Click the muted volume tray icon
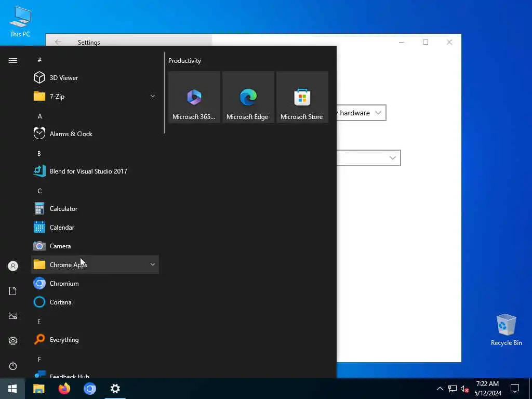Viewport: 532px width, 399px height. click(464, 389)
